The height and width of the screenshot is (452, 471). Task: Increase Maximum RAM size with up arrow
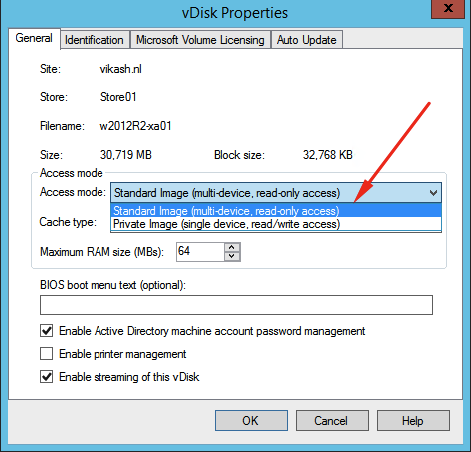click(x=232, y=248)
